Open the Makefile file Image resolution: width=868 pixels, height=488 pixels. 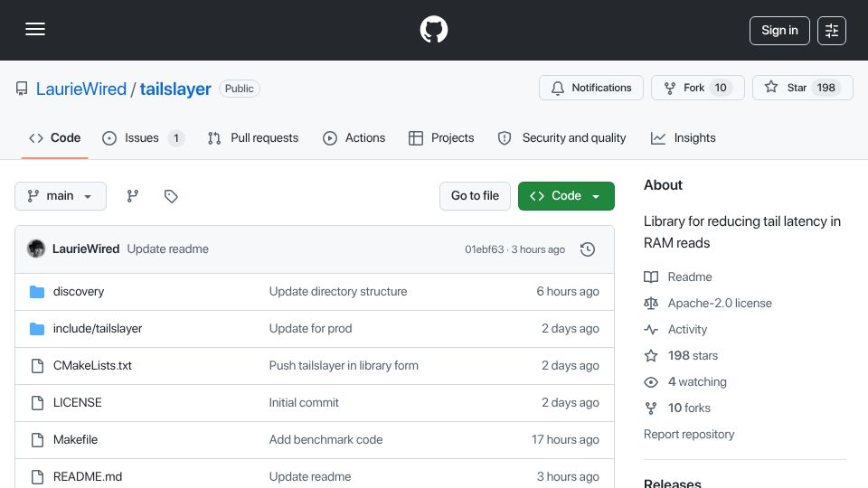75,440
